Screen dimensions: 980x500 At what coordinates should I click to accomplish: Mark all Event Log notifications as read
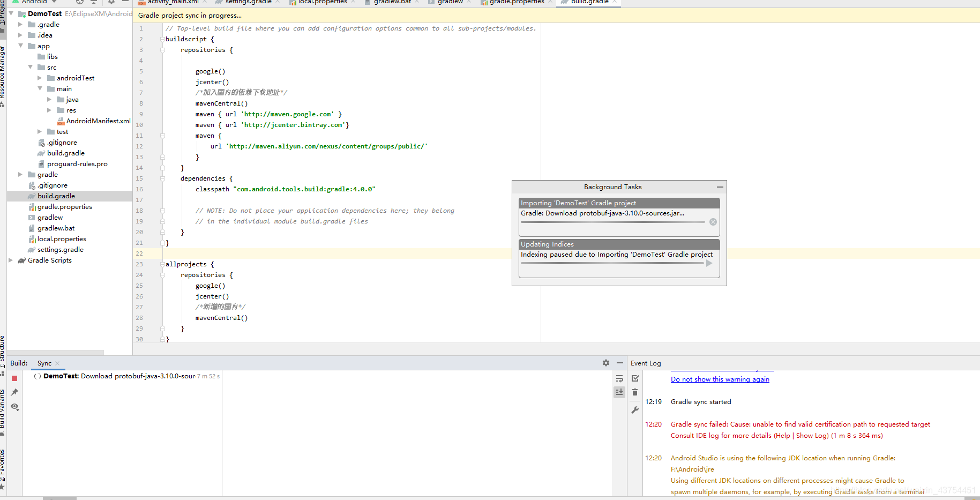635,378
